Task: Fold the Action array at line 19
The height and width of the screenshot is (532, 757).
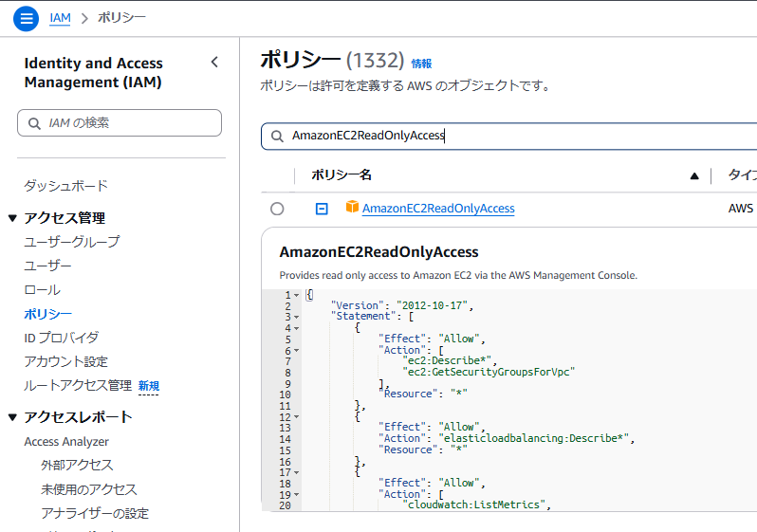Action: (296, 494)
